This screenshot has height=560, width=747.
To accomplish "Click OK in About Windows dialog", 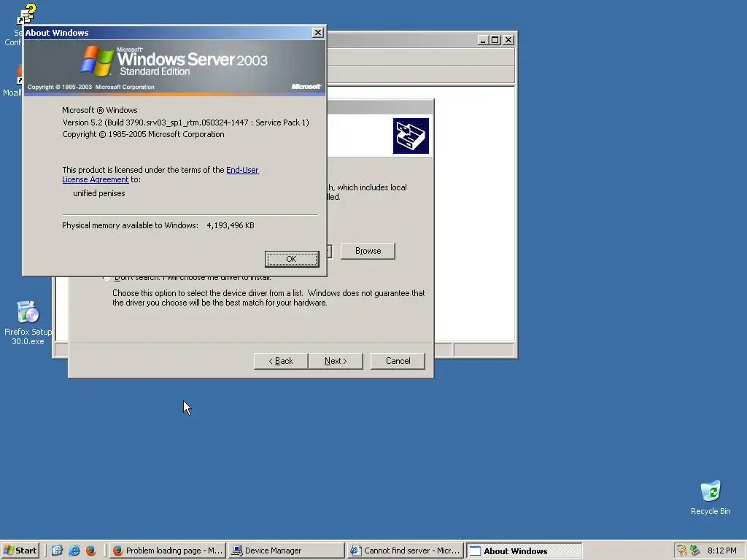I will (292, 259).
